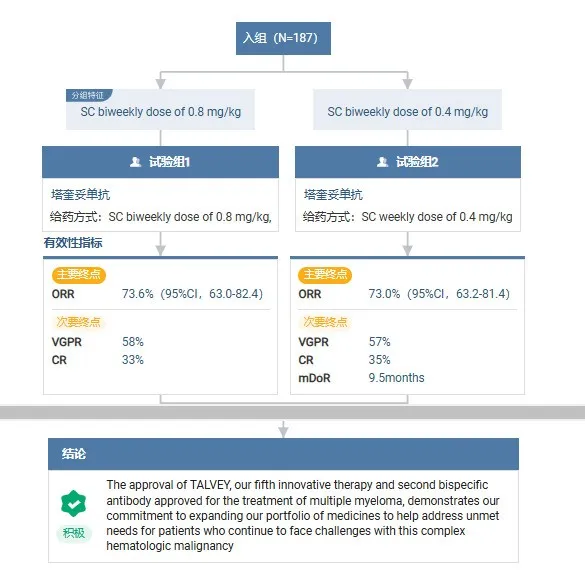The width and height of the screenshot is (585, 570).
Task: Click the user icon in 试验组2 header
Action: click(382, 162)
